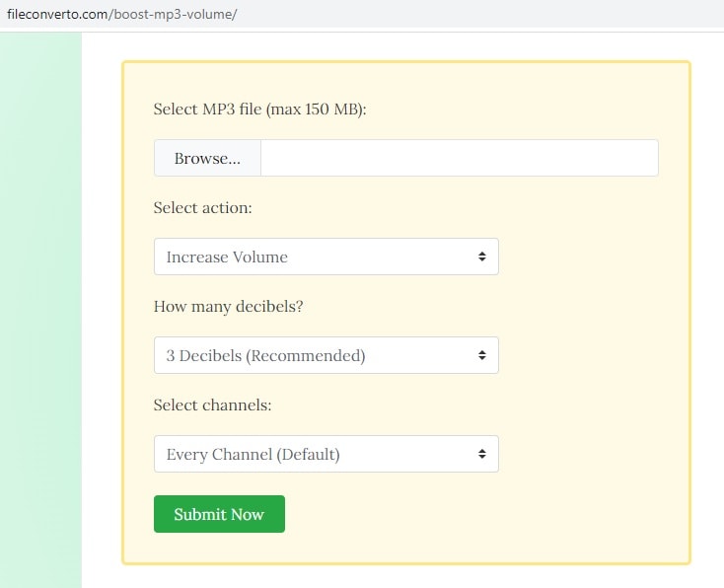Open the Every Channel (Default) dropdown
This screenshot has height=588, width=724.
tap(316, 454)
